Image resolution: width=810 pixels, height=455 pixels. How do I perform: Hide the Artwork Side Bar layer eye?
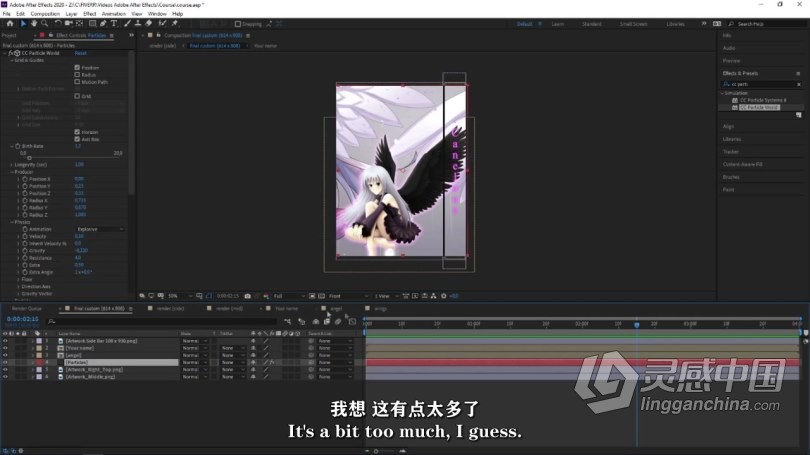(x=5, y=341)
